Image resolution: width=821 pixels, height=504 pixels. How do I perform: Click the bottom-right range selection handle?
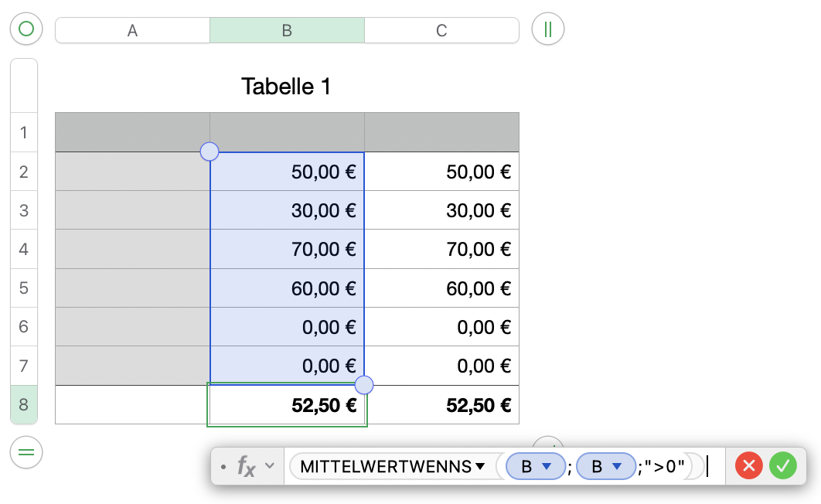363,385
